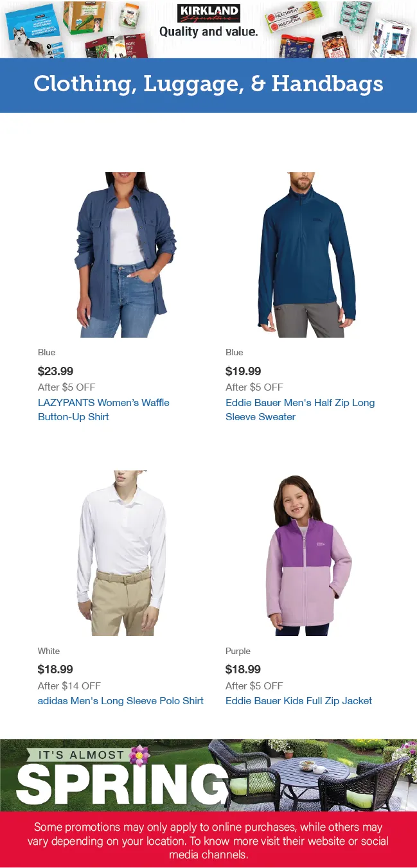The height and width of the screenshot is (868, 417).
Task: Click the $18.99 price of the adidas polo
Action: pos(56,669)
